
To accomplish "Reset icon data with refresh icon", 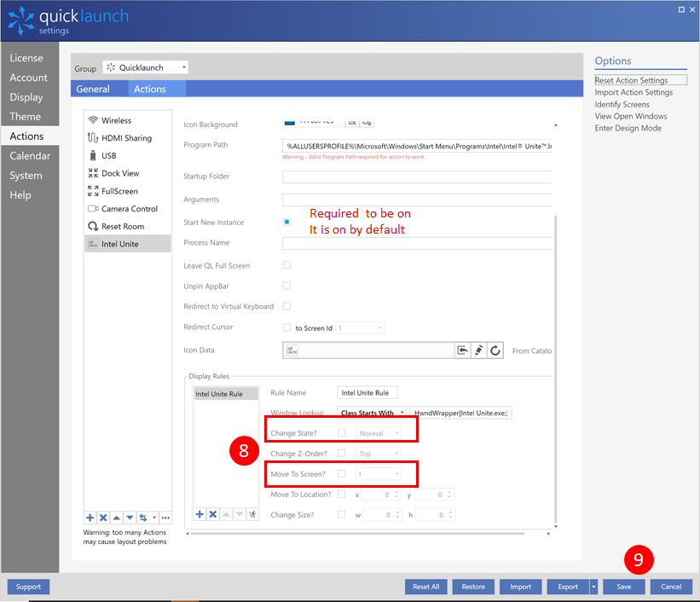I will (x=495, y=350).
